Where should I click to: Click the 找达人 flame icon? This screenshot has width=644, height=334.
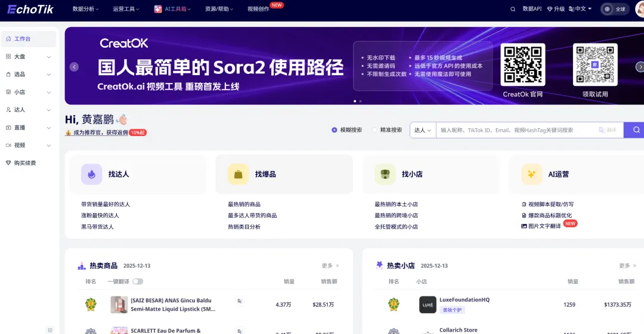tap(91, 174)
